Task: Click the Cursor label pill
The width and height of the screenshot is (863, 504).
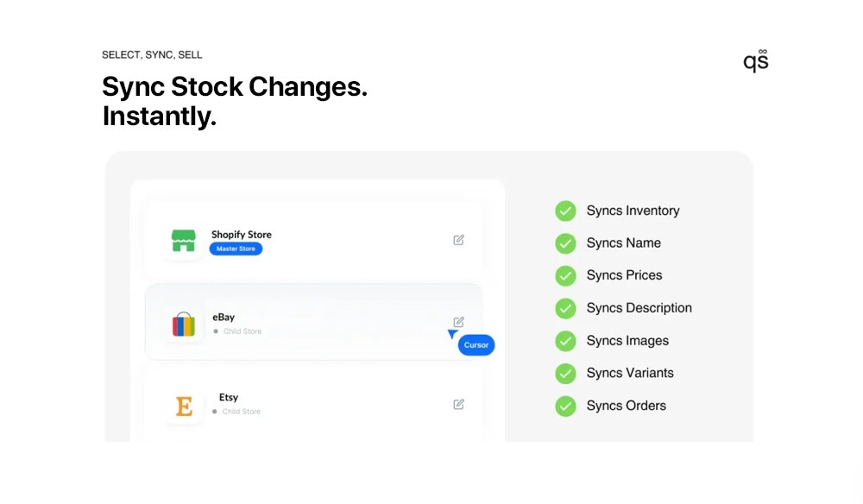Action: [x=476, y=345]
